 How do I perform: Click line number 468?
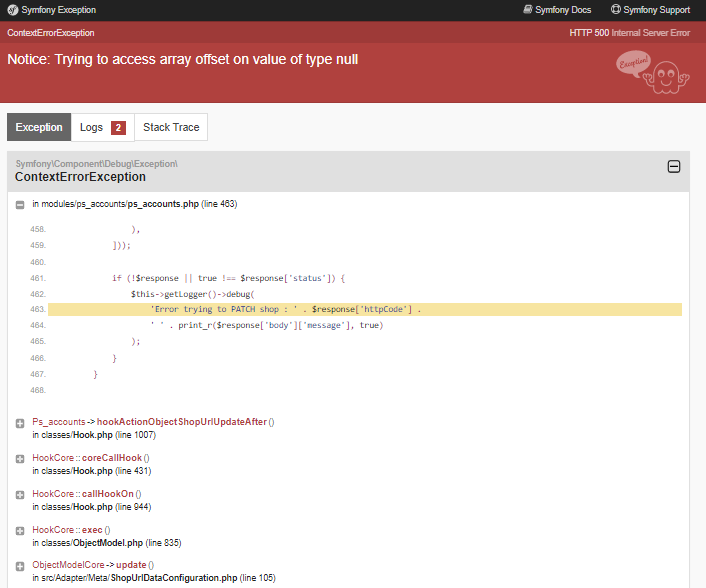(x=38, y=390)
